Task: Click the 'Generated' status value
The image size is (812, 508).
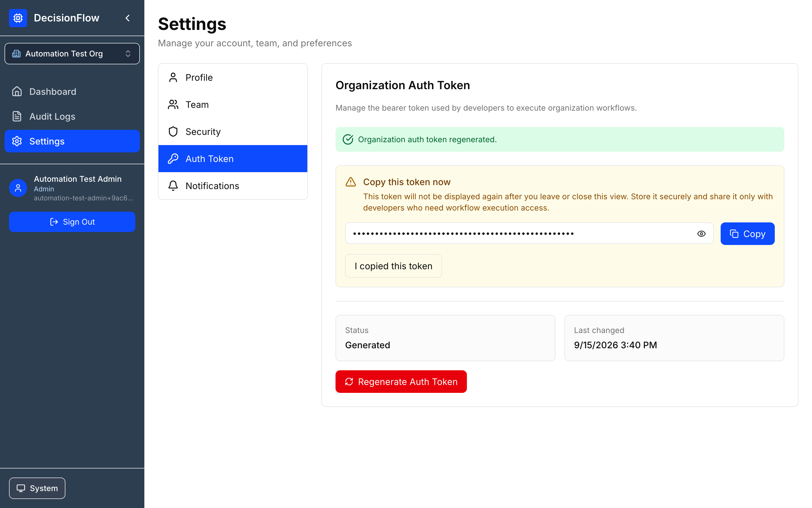Action: pos(367,345)
